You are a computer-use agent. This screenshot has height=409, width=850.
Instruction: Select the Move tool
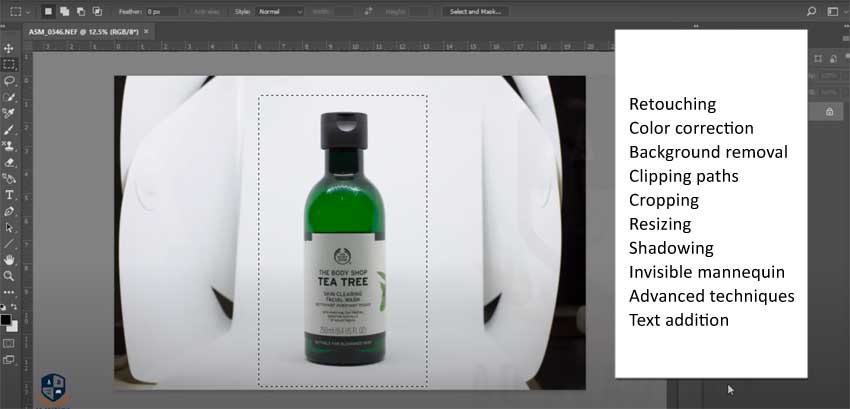click(x=9, y=49)
